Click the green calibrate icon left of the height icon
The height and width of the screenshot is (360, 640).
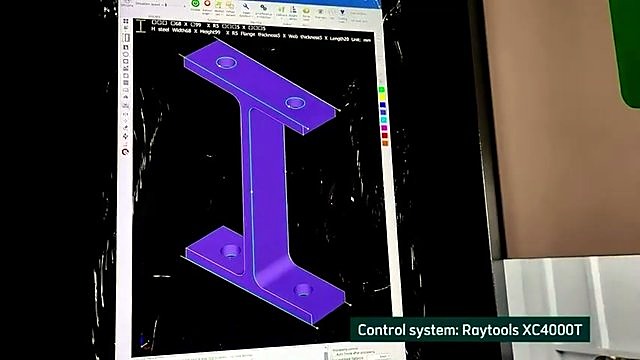(282, 10)
